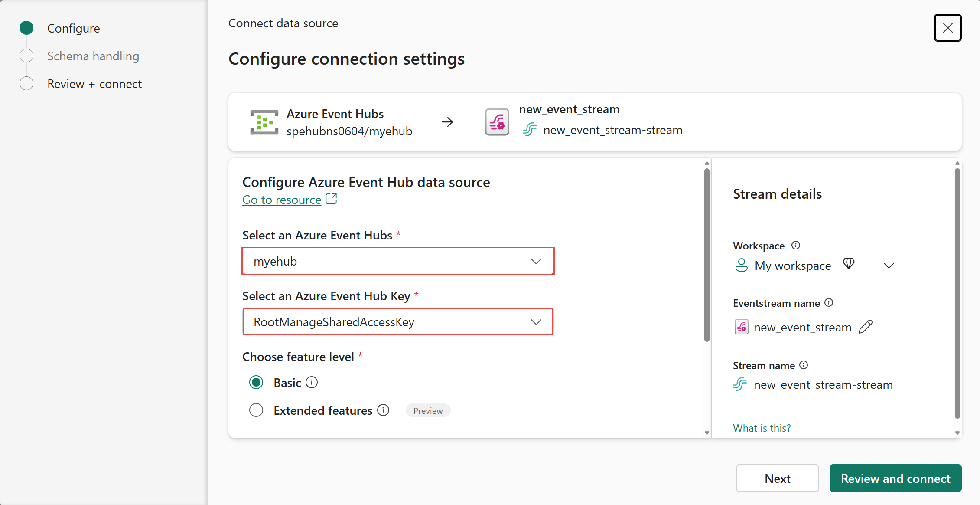Open the Azure Event Hubs myehub dropdown
The width and height of the screenshot is (980, 505).
pos(398,261)
